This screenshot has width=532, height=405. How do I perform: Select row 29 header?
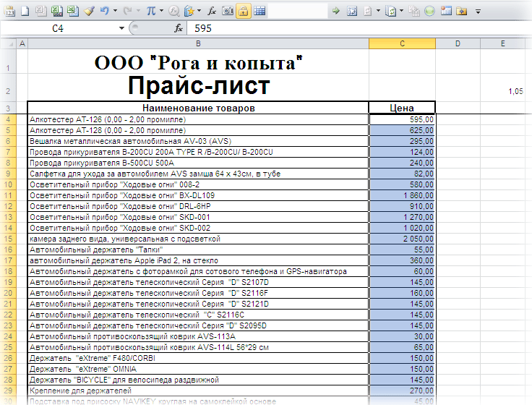pyautogui.click(x=8, y=391)
